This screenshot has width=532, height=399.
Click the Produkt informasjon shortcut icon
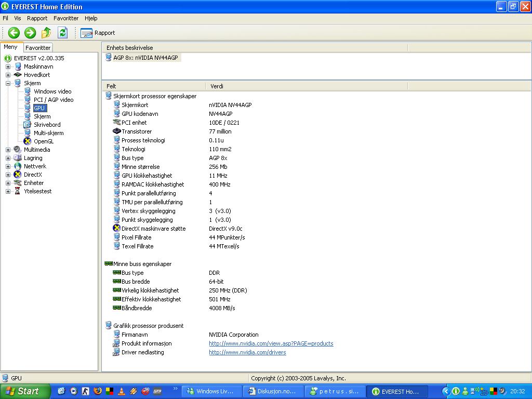(x=117, y=343)
